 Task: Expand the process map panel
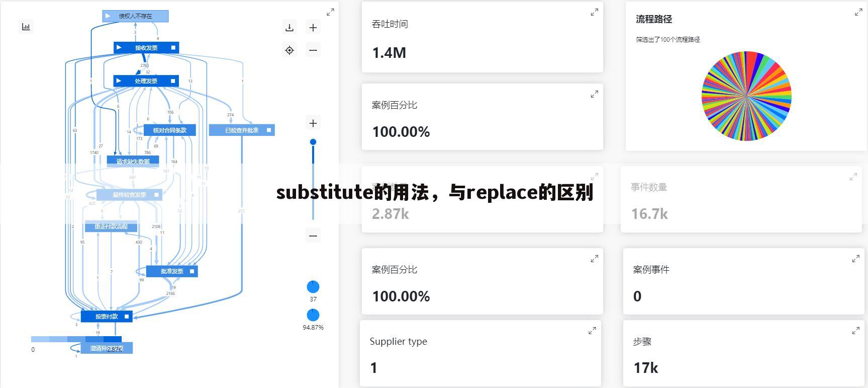330,12
